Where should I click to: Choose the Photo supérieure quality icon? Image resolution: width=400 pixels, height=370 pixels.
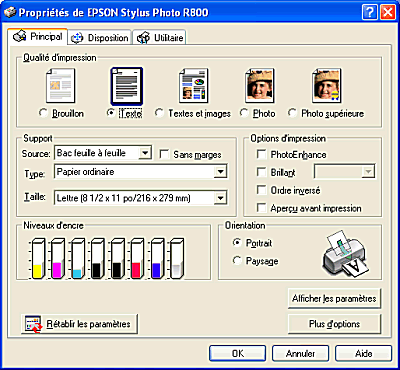pyautogui.click(x=326, y=86)
